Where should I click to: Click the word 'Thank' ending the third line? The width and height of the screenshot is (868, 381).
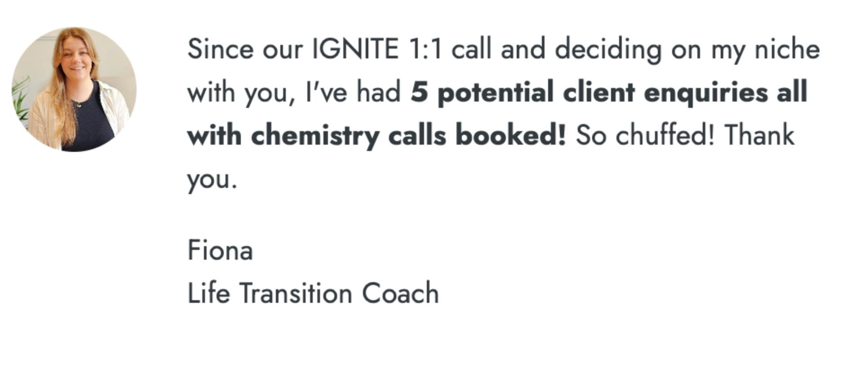(759, 135)
